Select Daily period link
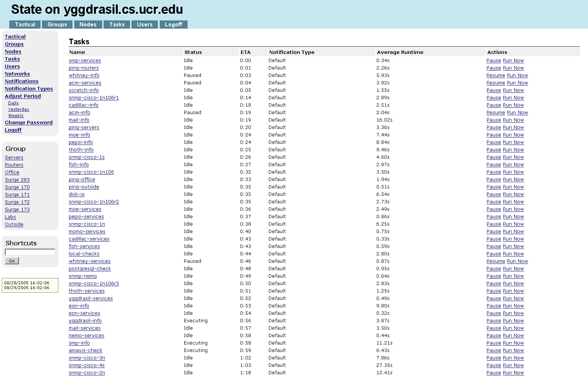 13,103
